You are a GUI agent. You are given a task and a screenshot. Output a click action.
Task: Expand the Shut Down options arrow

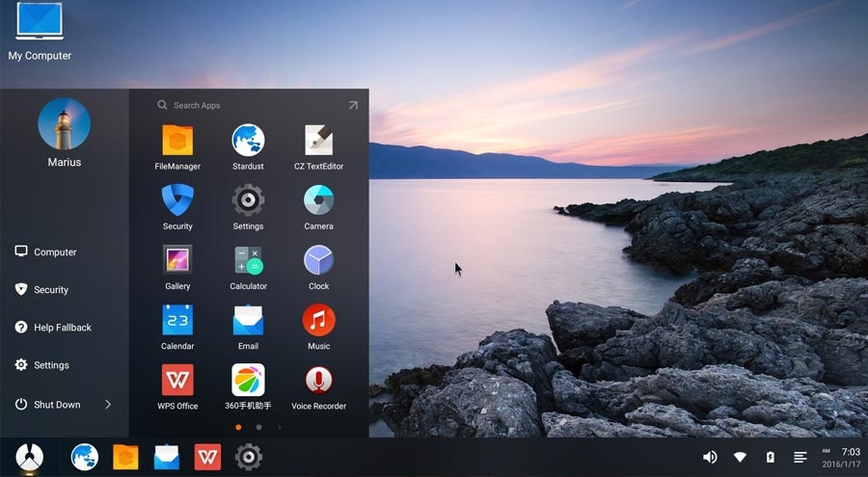(108, 405)
